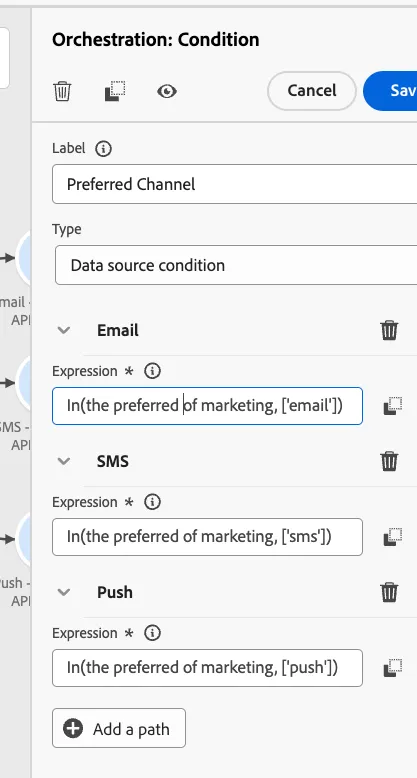Open expression editor for SMS path
Screen dimensions: 417x778
click(393, 537)
